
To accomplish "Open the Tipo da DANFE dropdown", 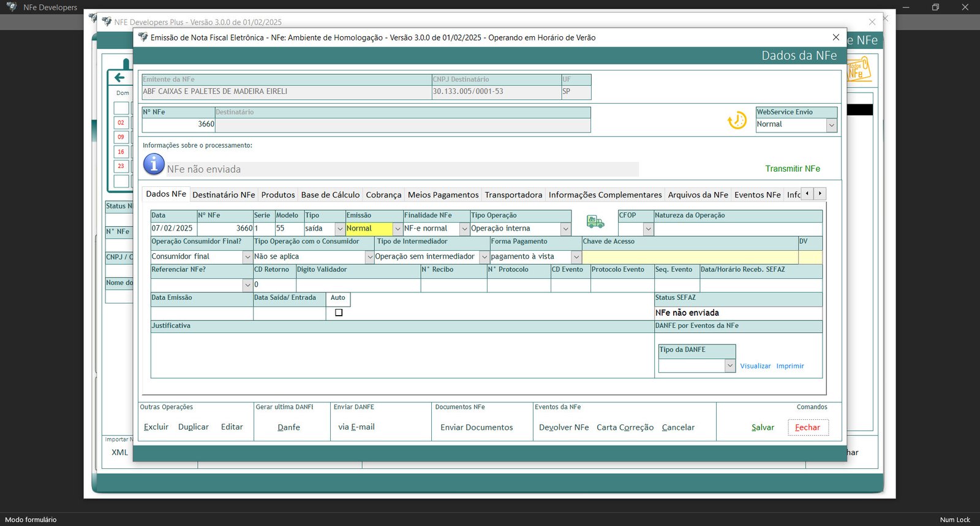I will pos(729,366).
